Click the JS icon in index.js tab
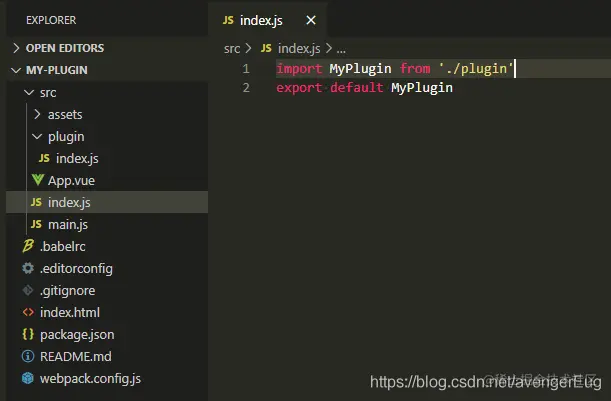Viewport: 611px width, 401px height. 228,20
